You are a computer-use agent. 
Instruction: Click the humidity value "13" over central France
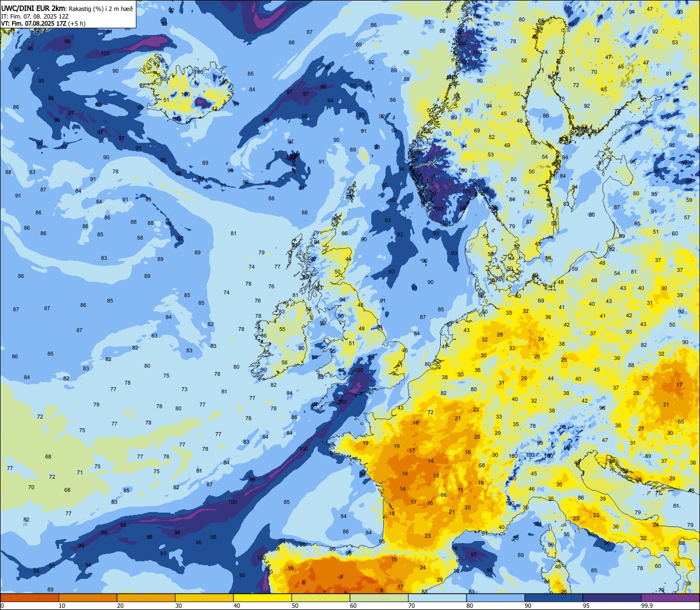(x=436, y=476)
